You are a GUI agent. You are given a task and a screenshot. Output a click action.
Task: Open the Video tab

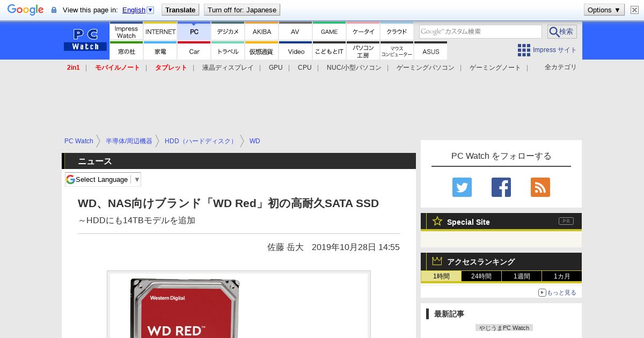click(x=296, y=51)
